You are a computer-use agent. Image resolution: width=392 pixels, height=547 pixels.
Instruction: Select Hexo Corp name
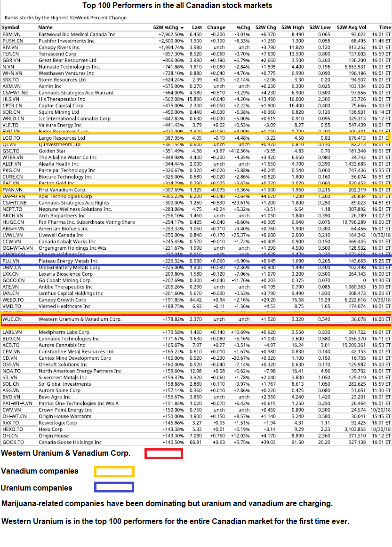click(x=50, y=429)
